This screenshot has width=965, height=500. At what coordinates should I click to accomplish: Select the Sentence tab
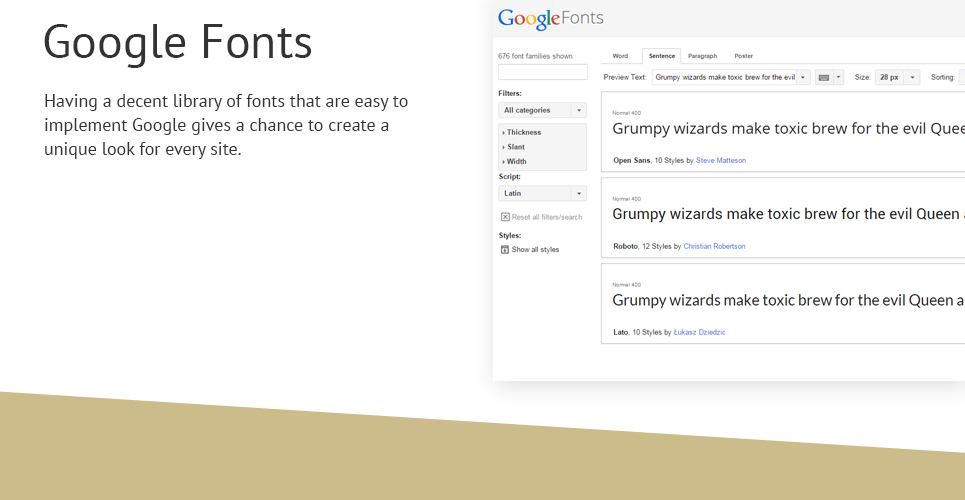(662, 56)
